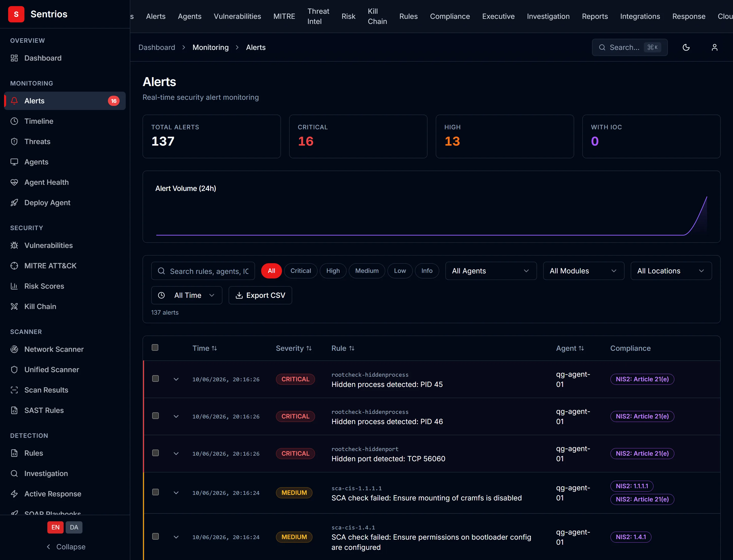Click the red 16 alerts badge
The image size is (733, 560).
(x=114, y=101)
